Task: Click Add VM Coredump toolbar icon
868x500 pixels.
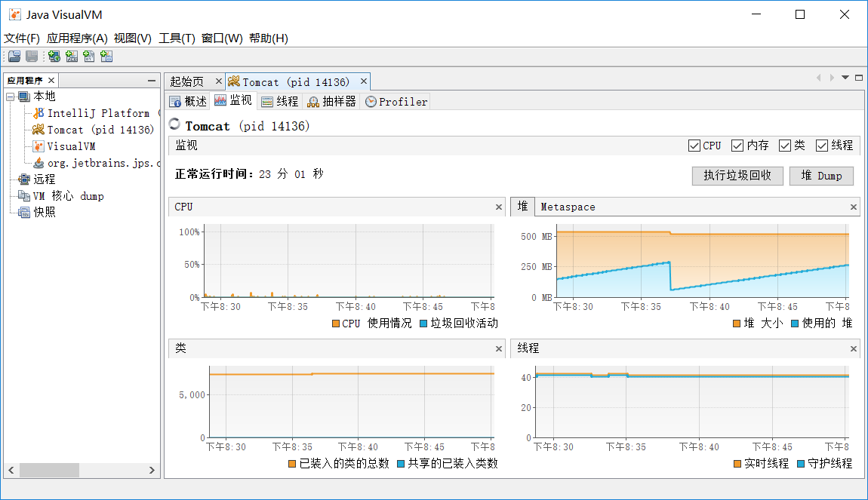Action: (x=89, y=56)
